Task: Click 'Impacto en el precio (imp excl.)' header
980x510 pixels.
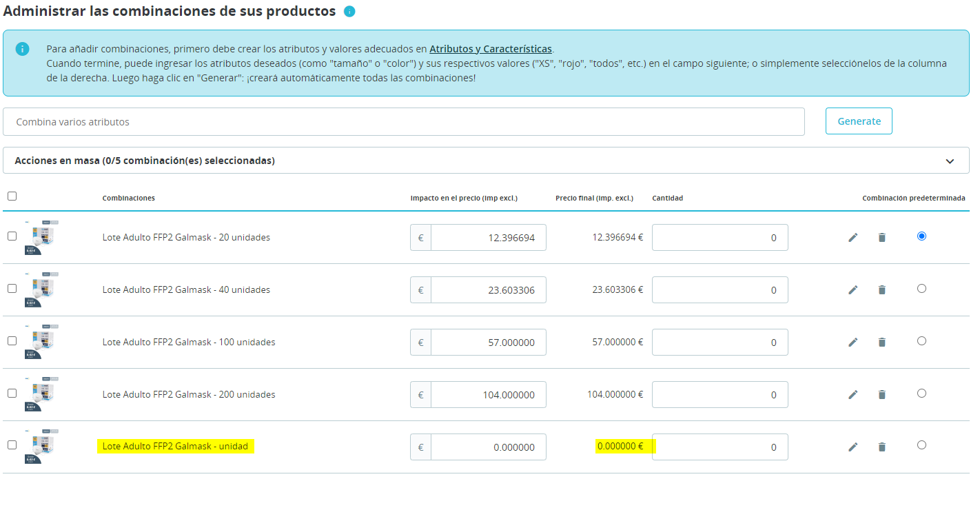Action: [464, 198]
